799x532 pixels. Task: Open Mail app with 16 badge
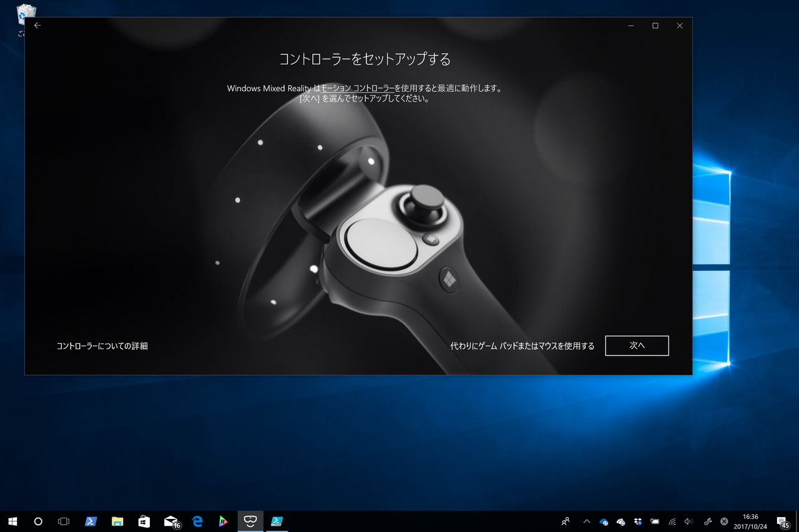172,521
